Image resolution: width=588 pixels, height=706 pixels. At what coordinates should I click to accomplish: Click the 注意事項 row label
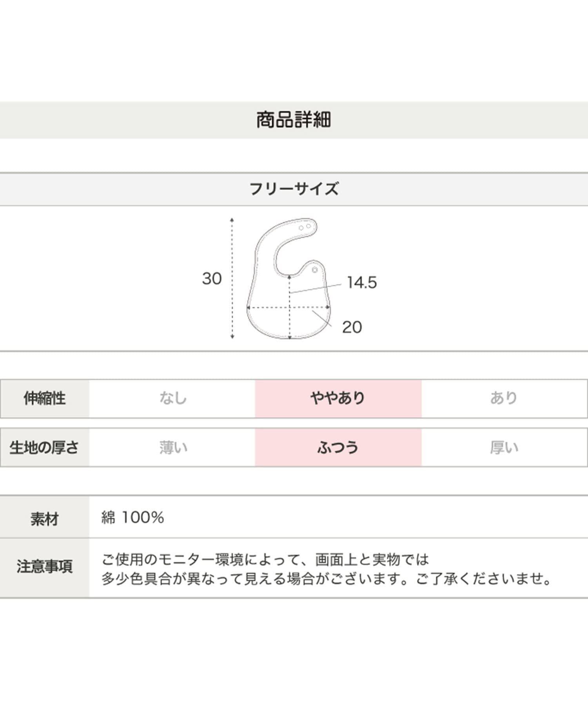pyautogui.click(x=45, y=567)
